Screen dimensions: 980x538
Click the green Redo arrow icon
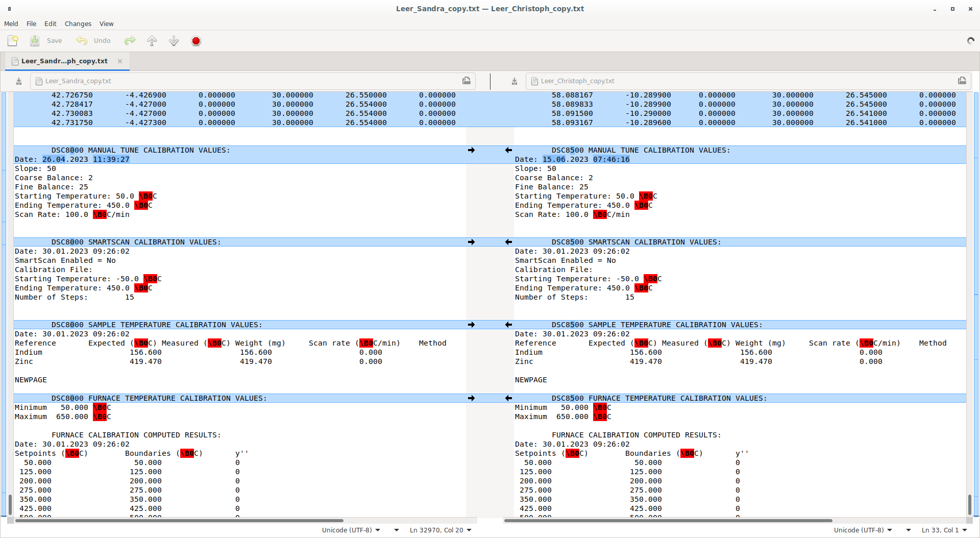(130, 41)
